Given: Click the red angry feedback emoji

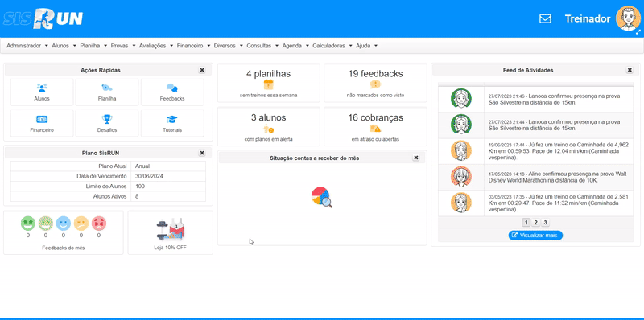Looking at the screenshot, I should tap(98, 224).
